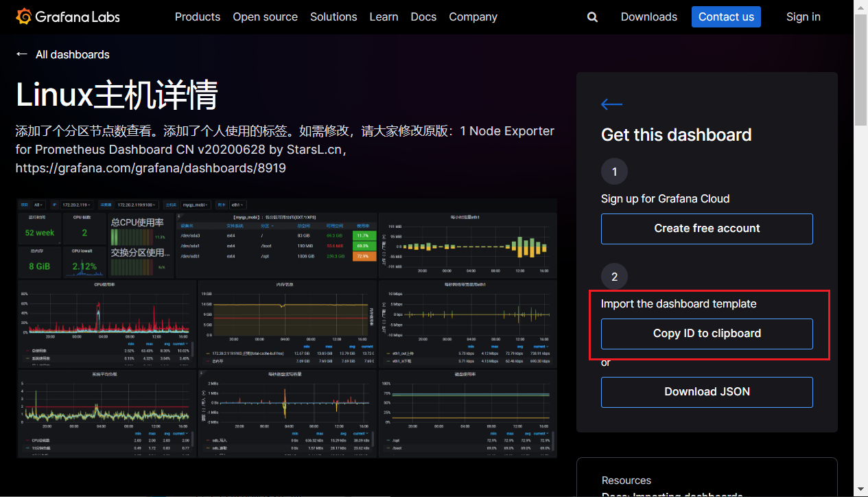Open the Learn menu item
Image resolution: width=868 pixels, height=497 pixels.
(x=384, y=17)
